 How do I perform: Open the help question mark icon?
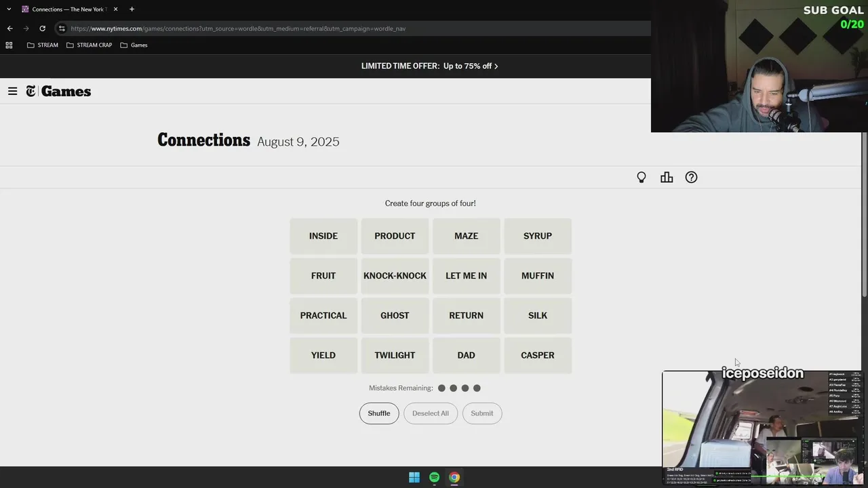coord(691,178)
